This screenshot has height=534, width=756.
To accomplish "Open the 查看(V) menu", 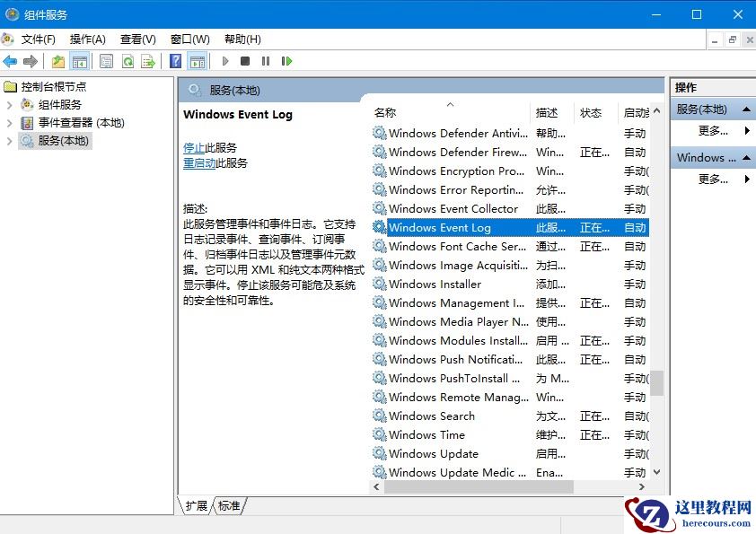I will coord(136,39).
